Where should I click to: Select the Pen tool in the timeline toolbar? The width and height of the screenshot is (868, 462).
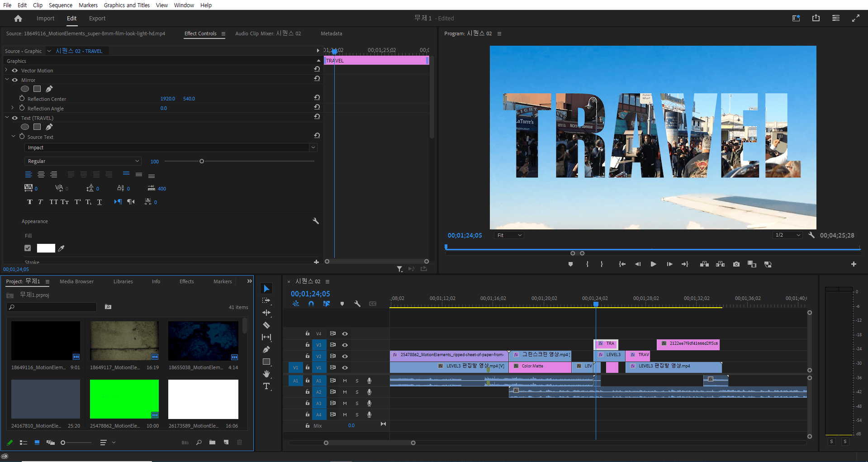point(266,349)
